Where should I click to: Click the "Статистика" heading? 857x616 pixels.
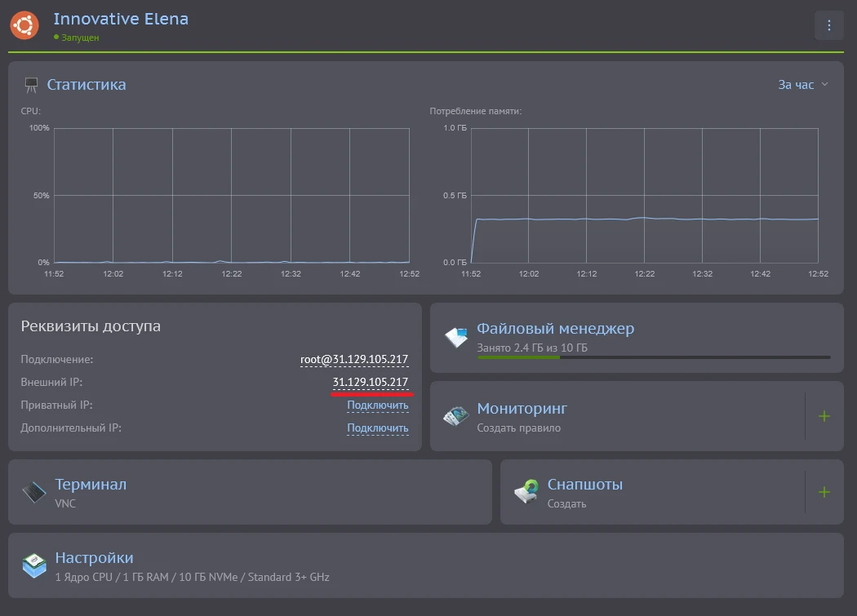[87, 85]
